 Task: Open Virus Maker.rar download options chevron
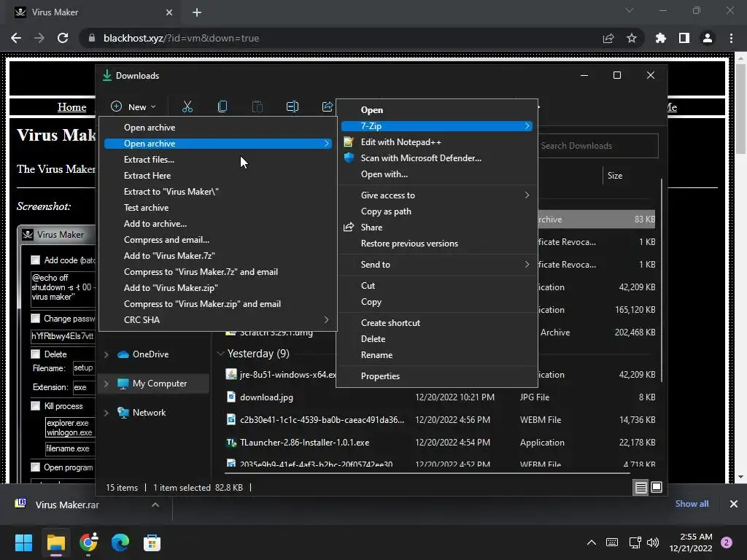coord(155,505)
